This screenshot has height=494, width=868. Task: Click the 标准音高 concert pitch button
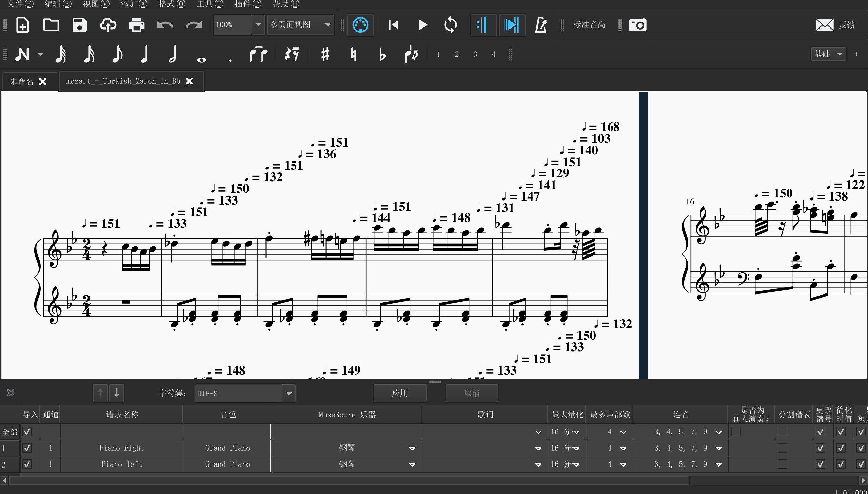pos(589,25)
